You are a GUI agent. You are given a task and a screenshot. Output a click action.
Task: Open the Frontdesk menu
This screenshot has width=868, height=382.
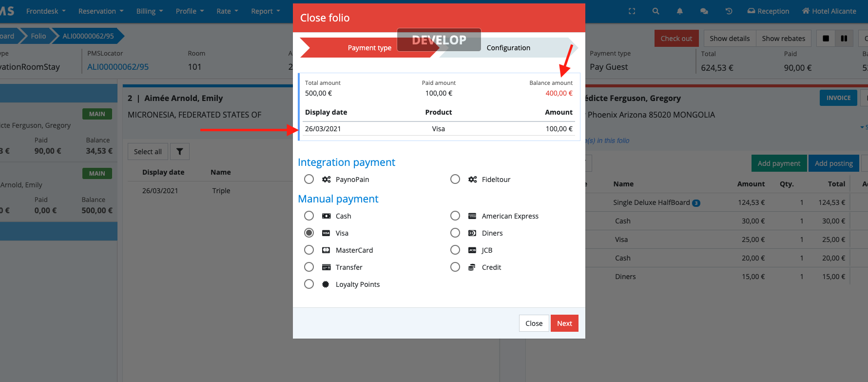46,11
